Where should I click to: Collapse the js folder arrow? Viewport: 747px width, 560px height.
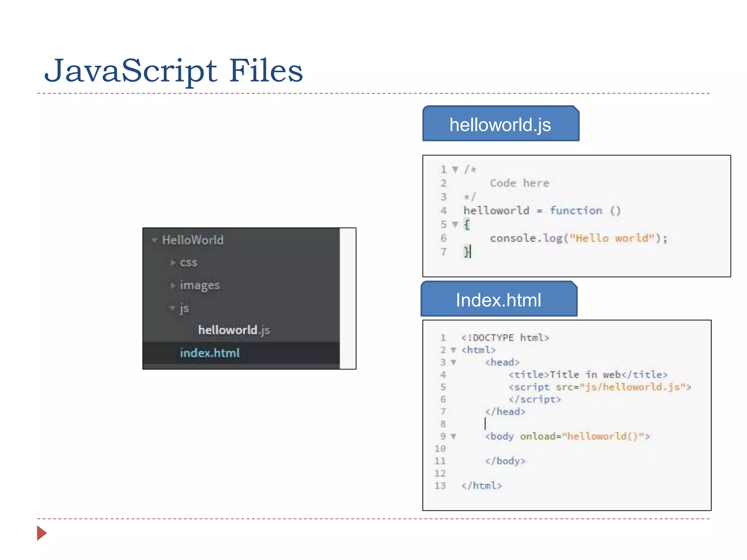pyautogui.click(x=172, y=308)
